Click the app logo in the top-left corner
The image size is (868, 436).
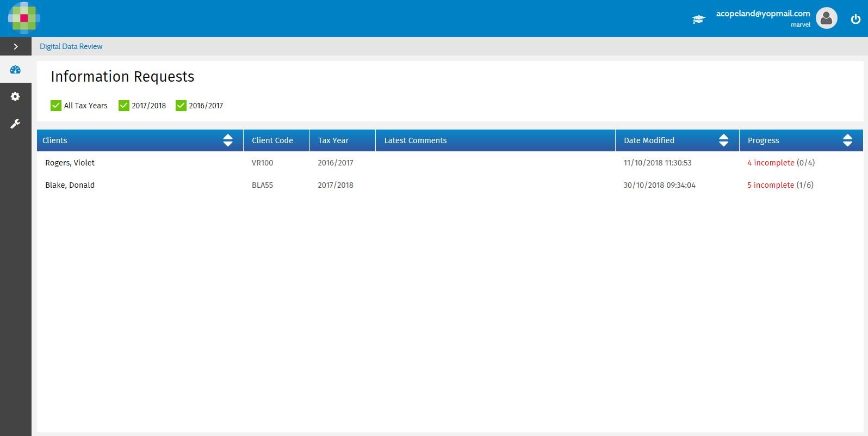tap(23, 18)
